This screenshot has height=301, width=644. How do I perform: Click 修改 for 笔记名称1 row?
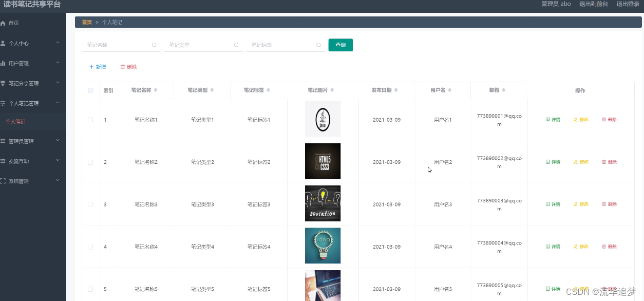click(x=581, y=120)
